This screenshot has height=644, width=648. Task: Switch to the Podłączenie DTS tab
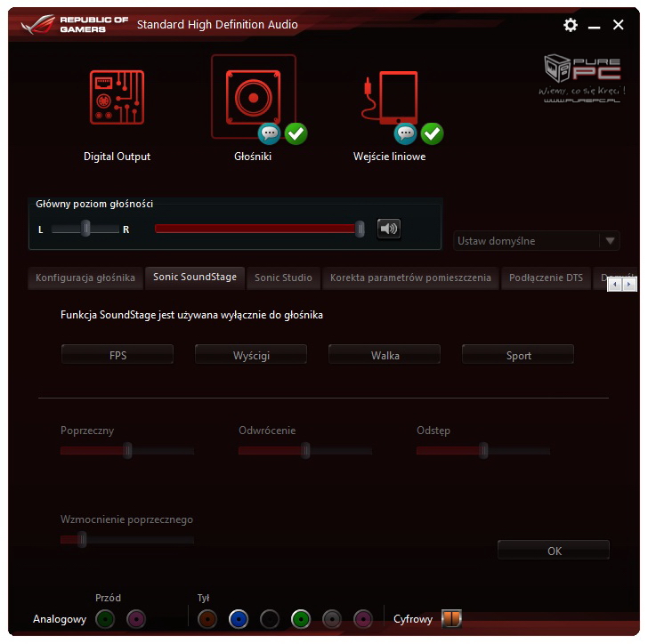pyautogui.click(x=546, y=278)
